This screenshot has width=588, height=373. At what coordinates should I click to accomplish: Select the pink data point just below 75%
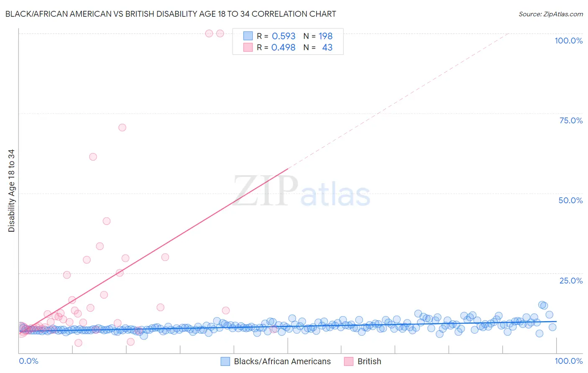coord(122,128)
